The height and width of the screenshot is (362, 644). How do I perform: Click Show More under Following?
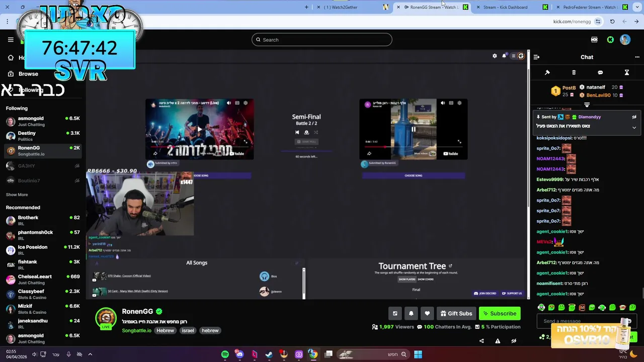point(17,195)
